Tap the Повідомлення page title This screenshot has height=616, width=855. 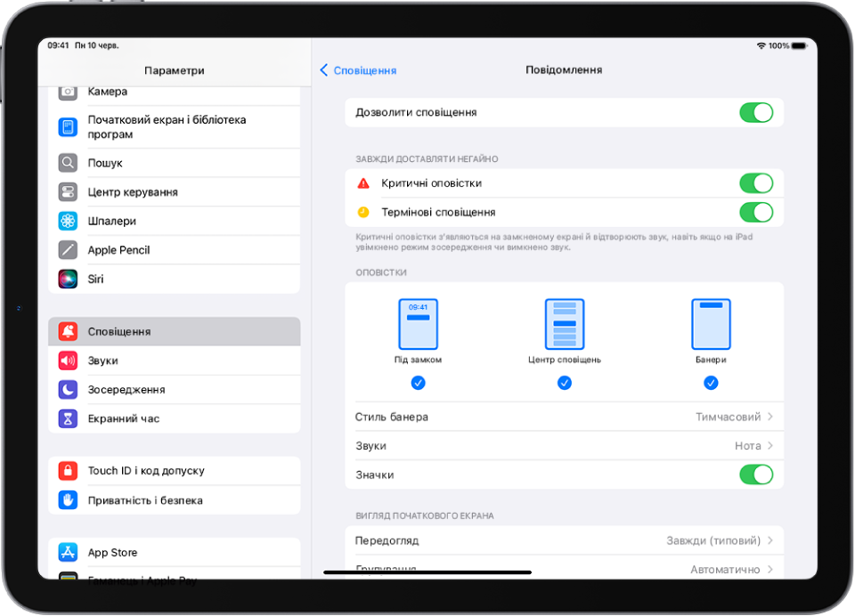coord(564,69)
